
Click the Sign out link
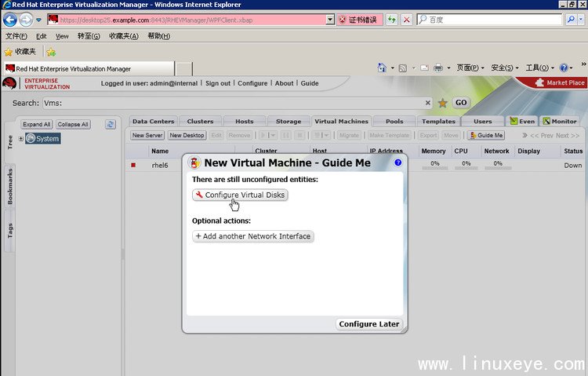coord(218,83)
